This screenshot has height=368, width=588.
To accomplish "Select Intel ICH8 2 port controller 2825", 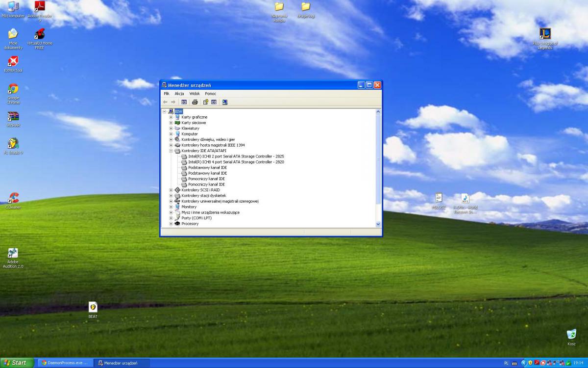I will click(x=236, y=156).
